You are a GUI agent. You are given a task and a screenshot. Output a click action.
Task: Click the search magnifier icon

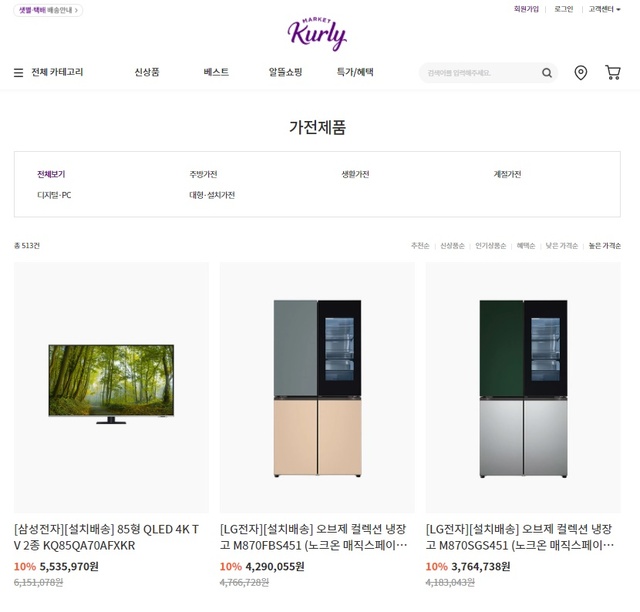[x=547, y=73]
